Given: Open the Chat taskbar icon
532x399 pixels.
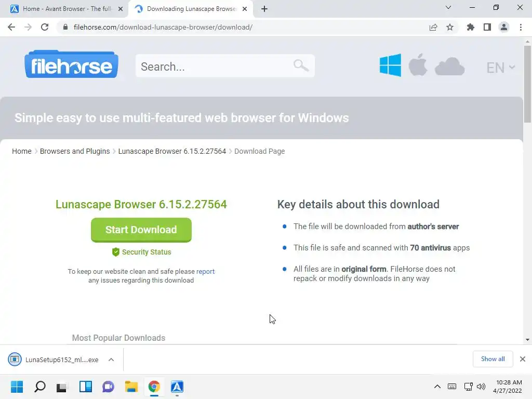Looking at the screenshot, I should 108,387.
